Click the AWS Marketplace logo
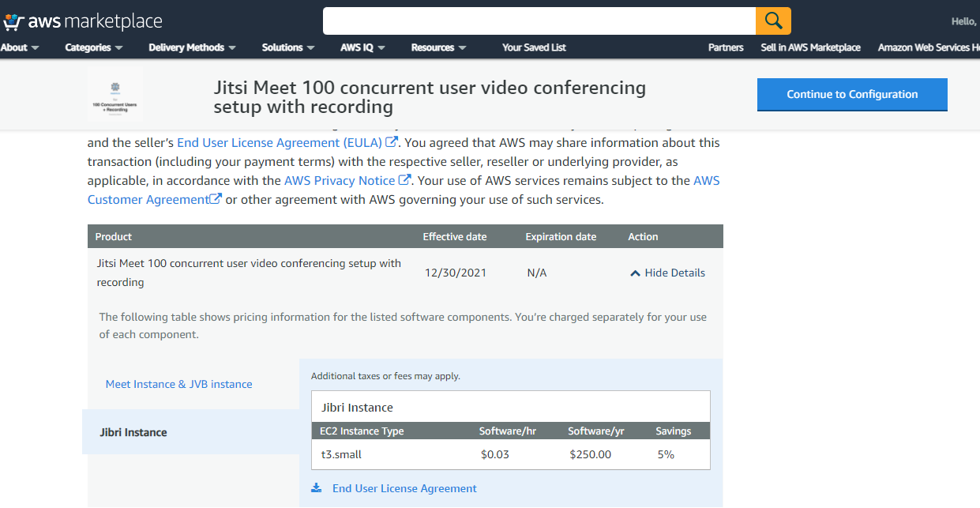Image resolution: width=980 pixels, height=508 pixels. pos(82,21)
